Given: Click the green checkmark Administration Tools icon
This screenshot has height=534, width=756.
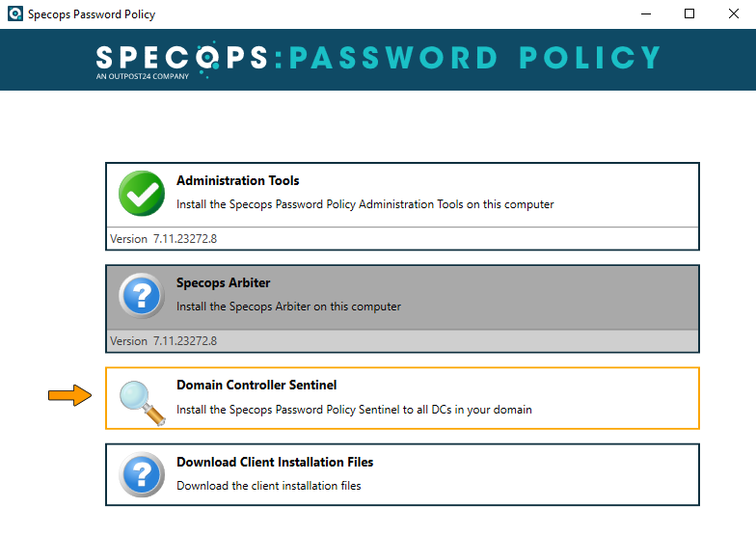Looking at the screenshot, I should coord(142,193).
